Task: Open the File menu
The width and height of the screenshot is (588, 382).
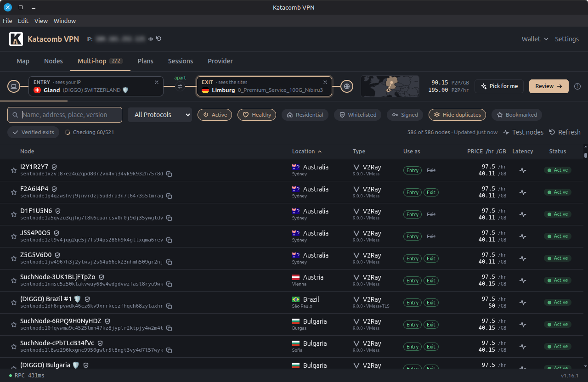Action: tap(7, 21)
